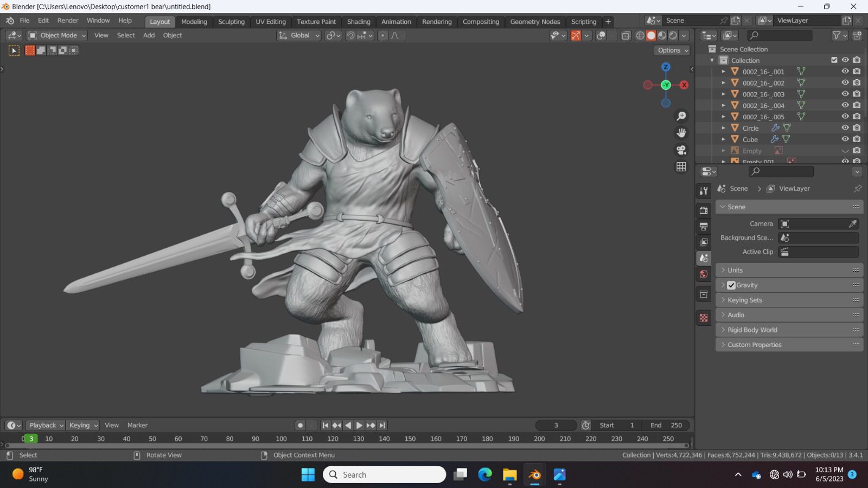Open the Render menu

pos(68,21)
